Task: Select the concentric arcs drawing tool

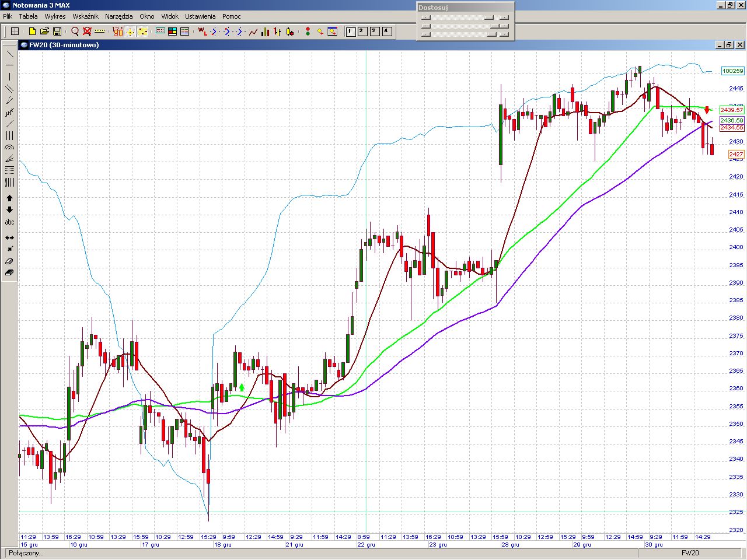Action: tap(9, 148)
